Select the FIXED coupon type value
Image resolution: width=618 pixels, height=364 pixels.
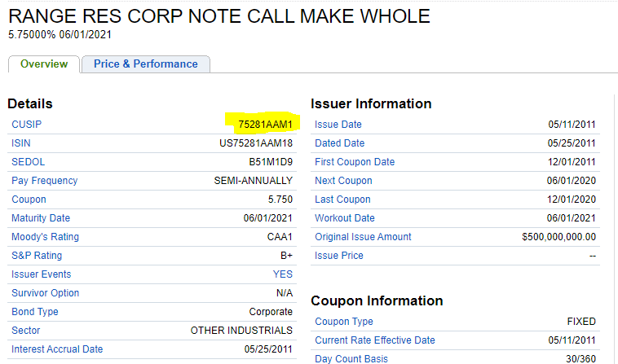581,322
